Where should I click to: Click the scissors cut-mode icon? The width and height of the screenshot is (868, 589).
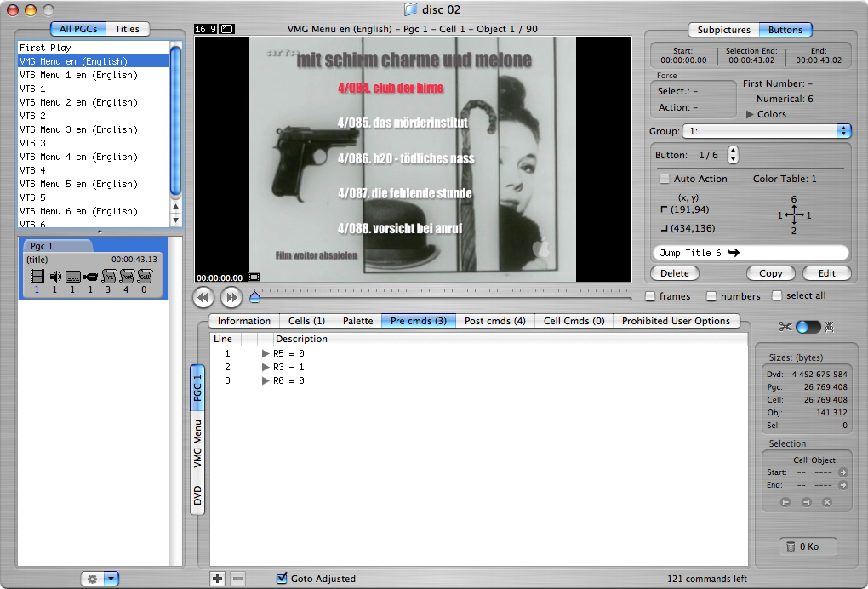point(785,327)
